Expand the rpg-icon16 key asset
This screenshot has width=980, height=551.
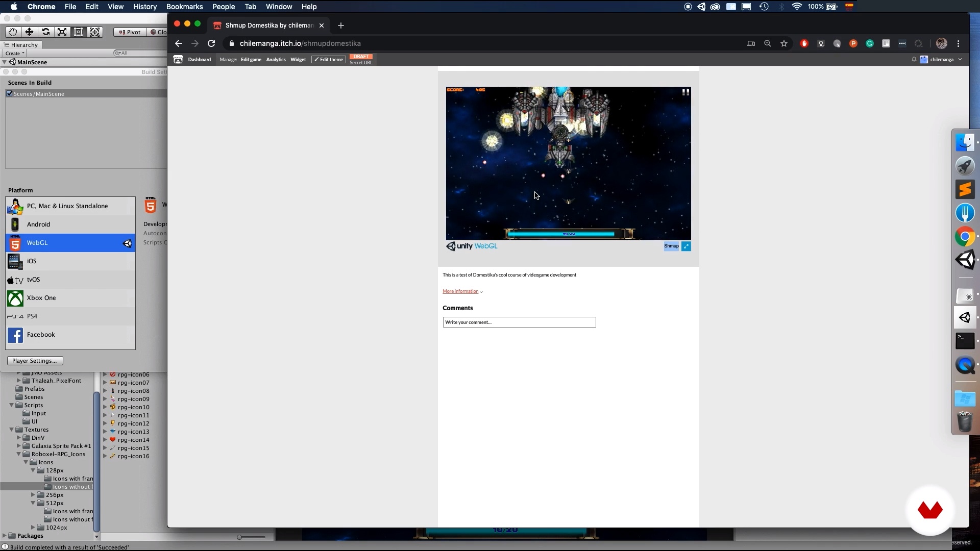point(105,456)
